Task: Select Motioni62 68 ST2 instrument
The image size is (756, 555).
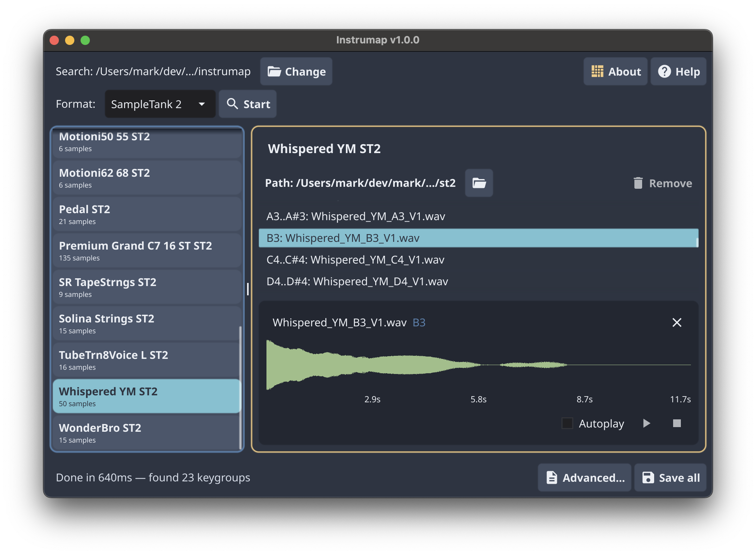Action: point(147,178)
